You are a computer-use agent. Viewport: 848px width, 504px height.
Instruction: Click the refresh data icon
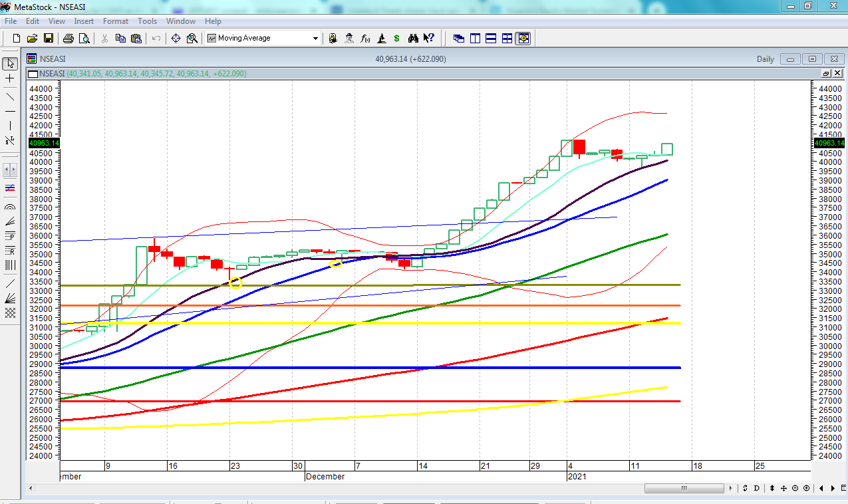click(745, 488)
